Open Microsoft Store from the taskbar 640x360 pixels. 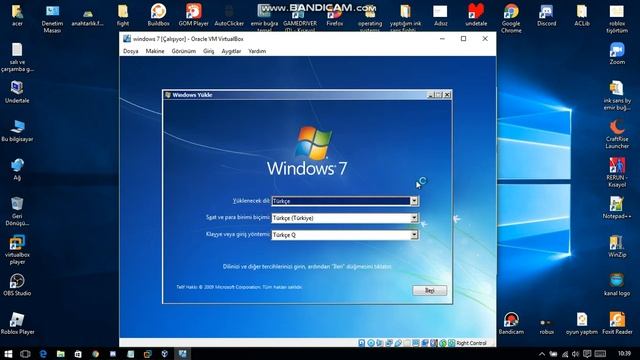(x=78, y=353)
